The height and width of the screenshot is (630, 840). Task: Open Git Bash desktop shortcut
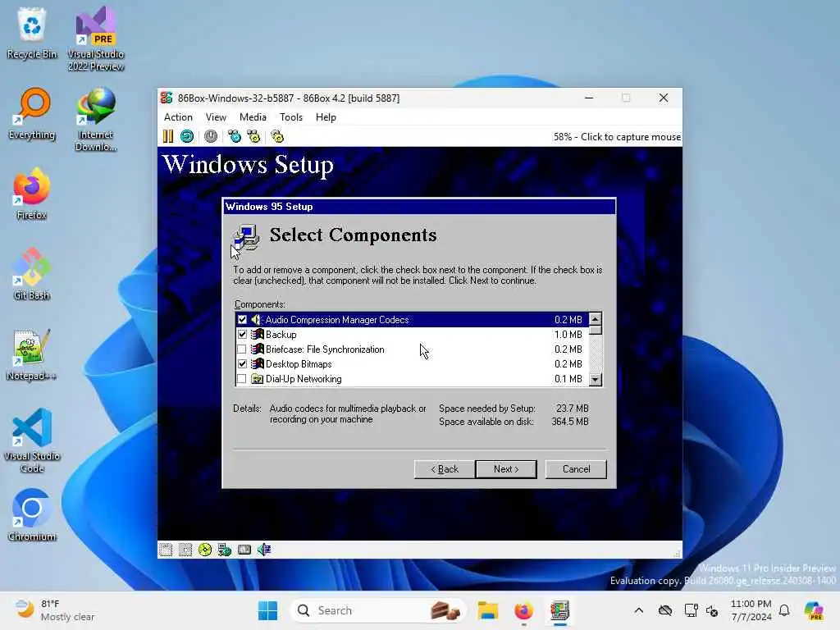[32, 274]
